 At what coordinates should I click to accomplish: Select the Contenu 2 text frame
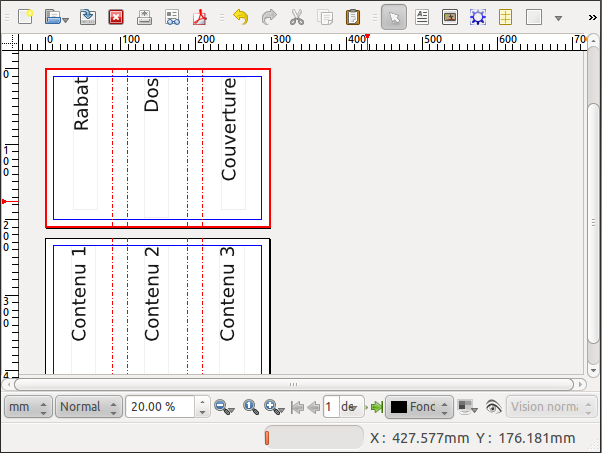click(x=156, y=310)
